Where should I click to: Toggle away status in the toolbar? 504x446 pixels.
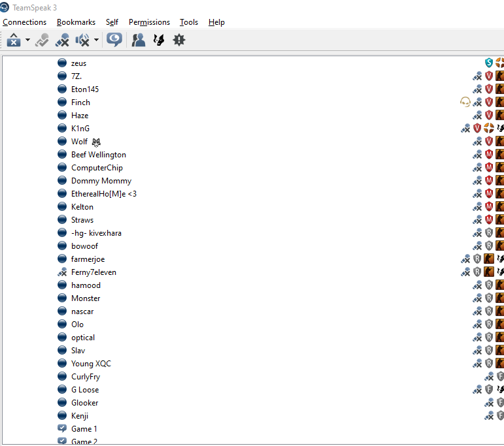pyautogui.click(x=42, y=40)
